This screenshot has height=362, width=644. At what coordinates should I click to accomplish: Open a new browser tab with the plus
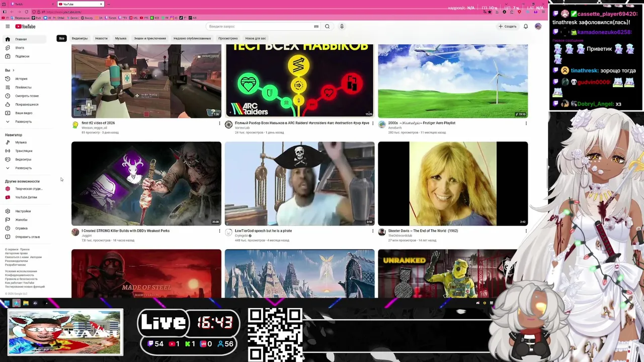click(109, 4)
